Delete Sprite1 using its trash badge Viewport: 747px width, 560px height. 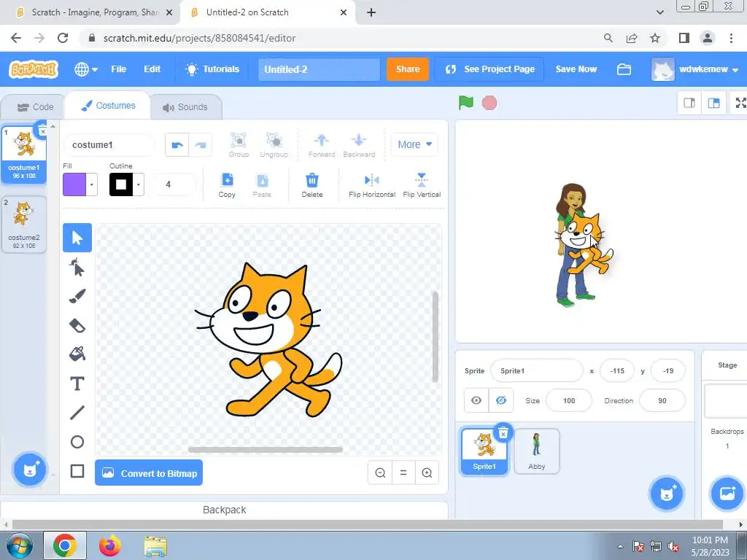(503, 433)
